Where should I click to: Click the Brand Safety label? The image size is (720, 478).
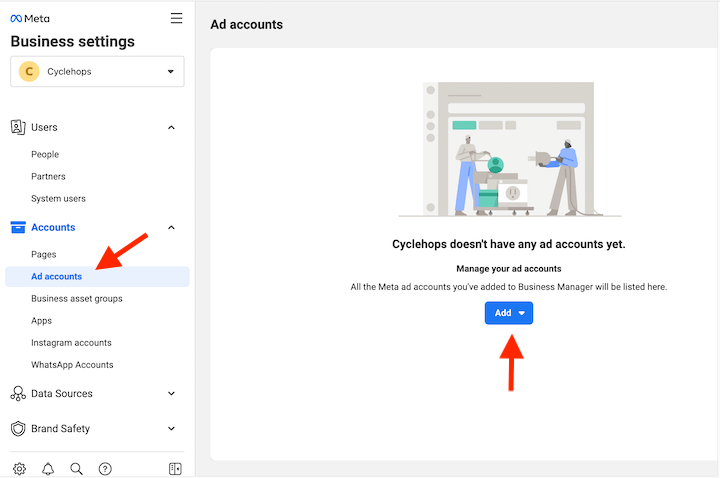[x=60, y=428]
